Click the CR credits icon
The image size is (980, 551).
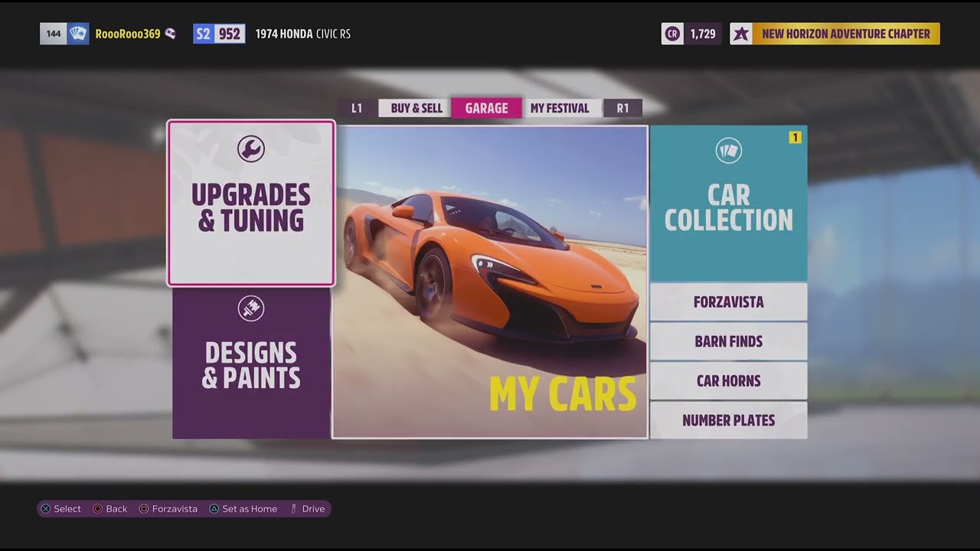[672, 34]
